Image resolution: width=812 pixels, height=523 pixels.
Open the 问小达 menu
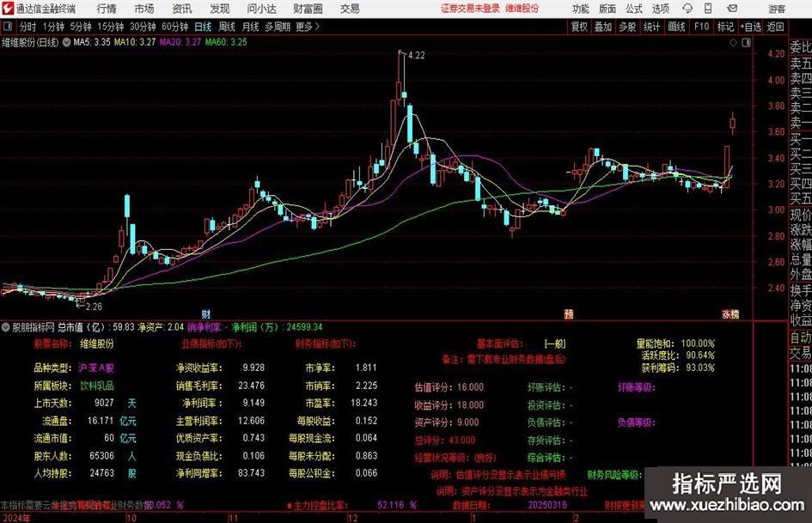[x=261, y=9]
